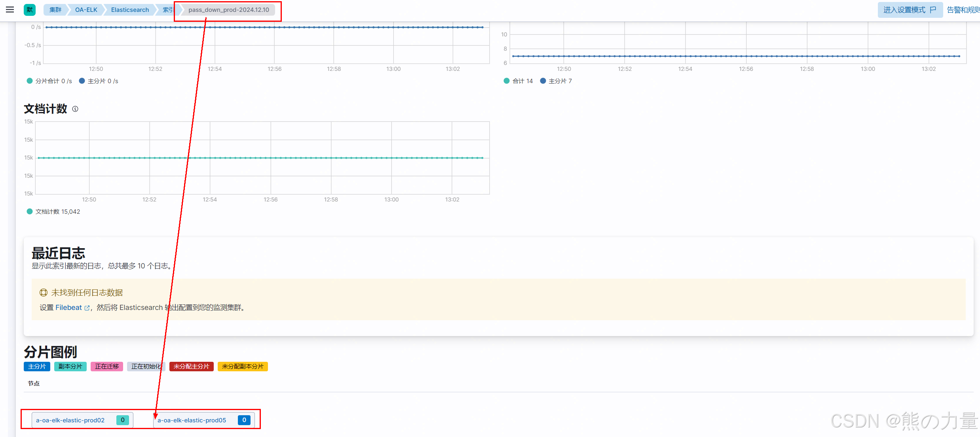
Task: Open the OA-ELK breadcrumb
Action: coord(86,9)
